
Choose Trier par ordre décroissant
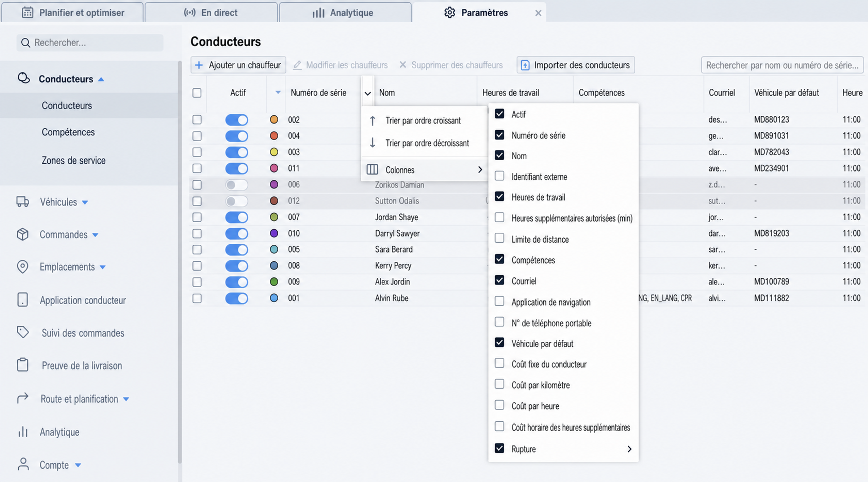tap(424, 143)
